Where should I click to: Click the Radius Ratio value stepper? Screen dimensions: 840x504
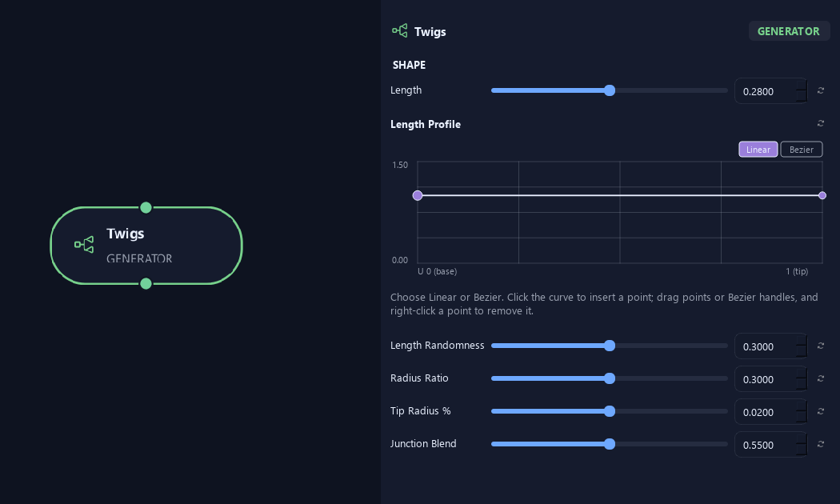click(801, 378)
